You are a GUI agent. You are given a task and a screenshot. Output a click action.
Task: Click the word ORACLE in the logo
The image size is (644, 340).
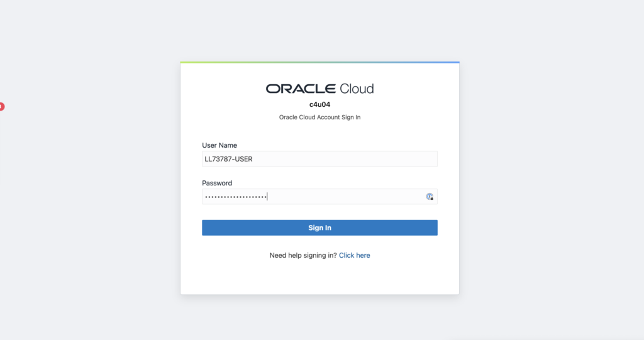(301, 89)
